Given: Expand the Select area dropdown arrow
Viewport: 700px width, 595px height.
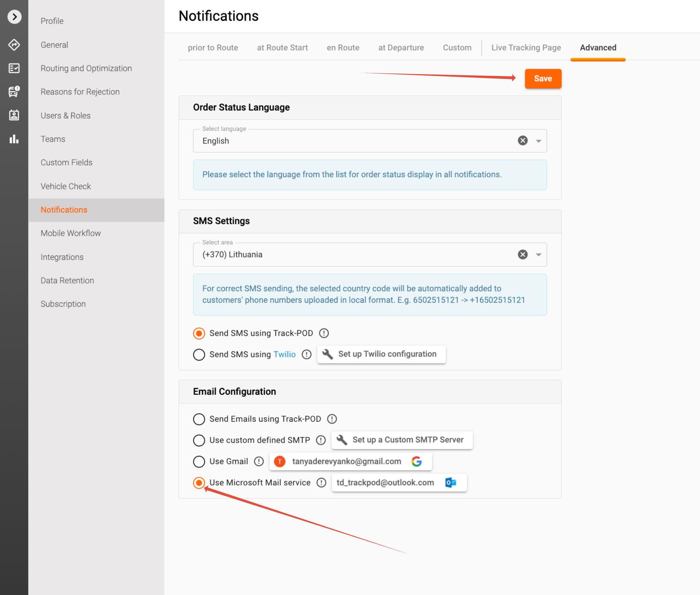Looking at the screenshot, I should pyautogui.click(x=538, y=255).
